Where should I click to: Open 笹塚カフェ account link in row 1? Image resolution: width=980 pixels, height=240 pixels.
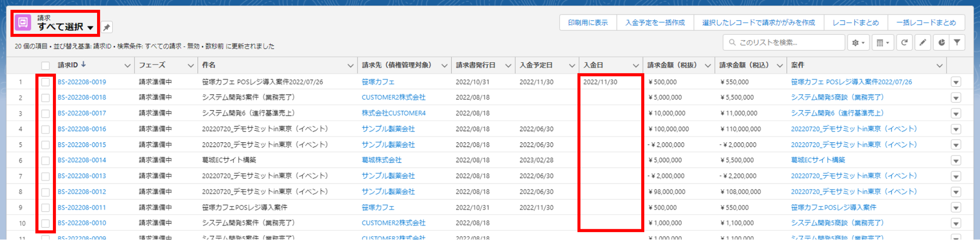[378, 82]
